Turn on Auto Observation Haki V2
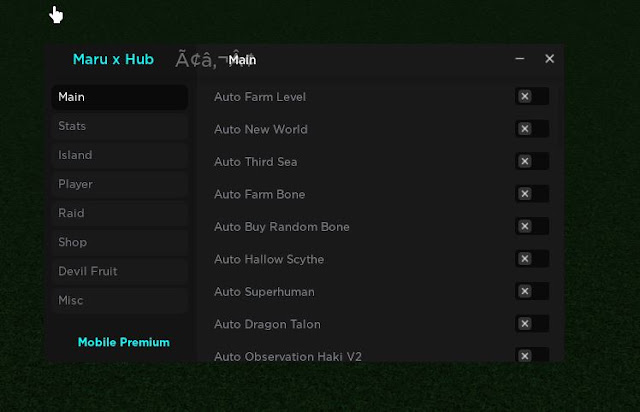 (x=532, y=355)
